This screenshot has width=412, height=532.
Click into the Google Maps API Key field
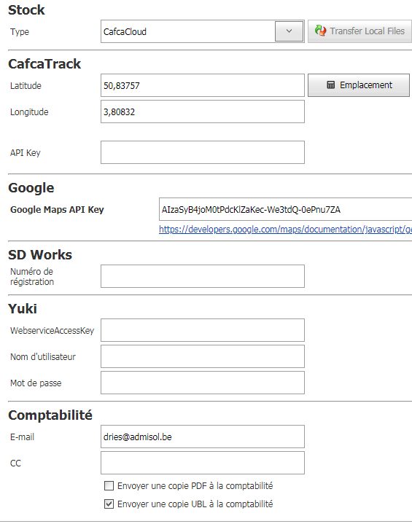(285, 209)
